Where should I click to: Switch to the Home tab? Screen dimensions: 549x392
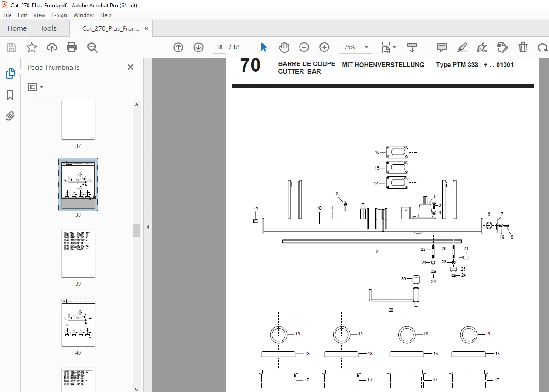(x=17, y=28)
